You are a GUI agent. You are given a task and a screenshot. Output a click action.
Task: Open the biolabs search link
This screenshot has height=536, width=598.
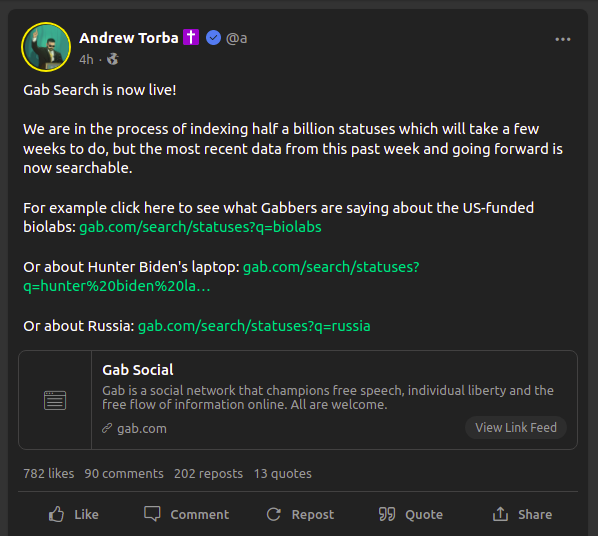(x=200, y=227)
